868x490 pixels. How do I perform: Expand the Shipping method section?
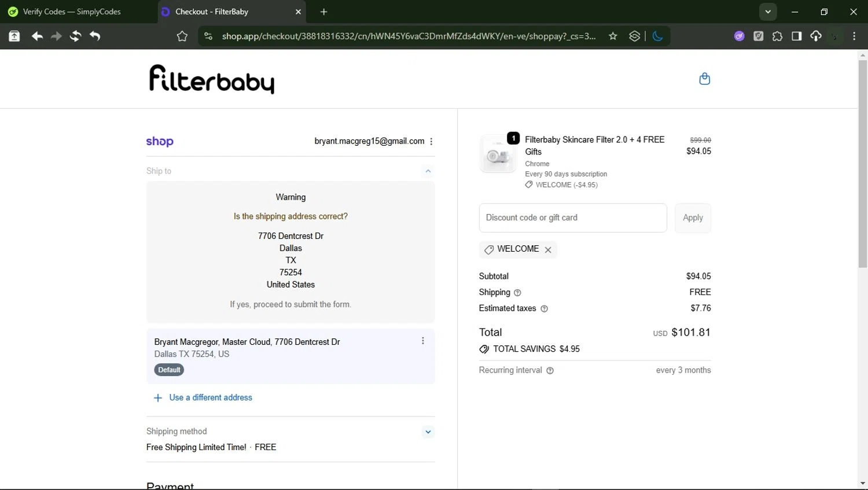click(x=428, y=432)
